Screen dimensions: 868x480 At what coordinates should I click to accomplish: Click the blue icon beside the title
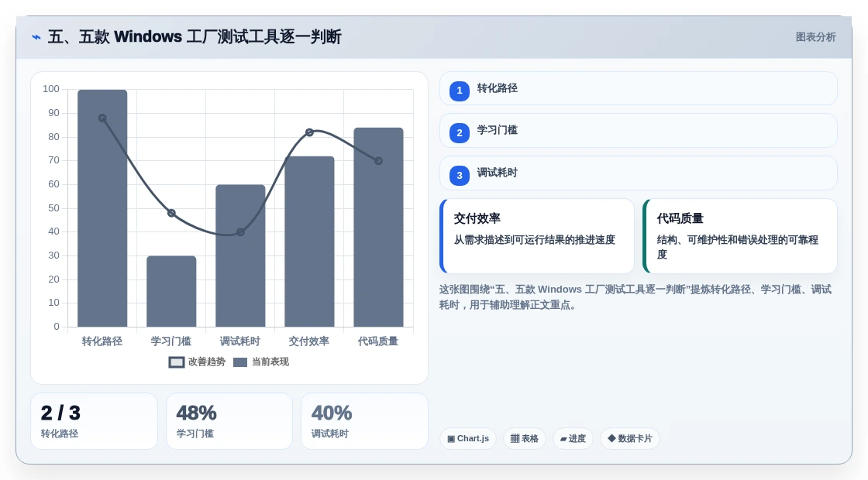[36, 37]
